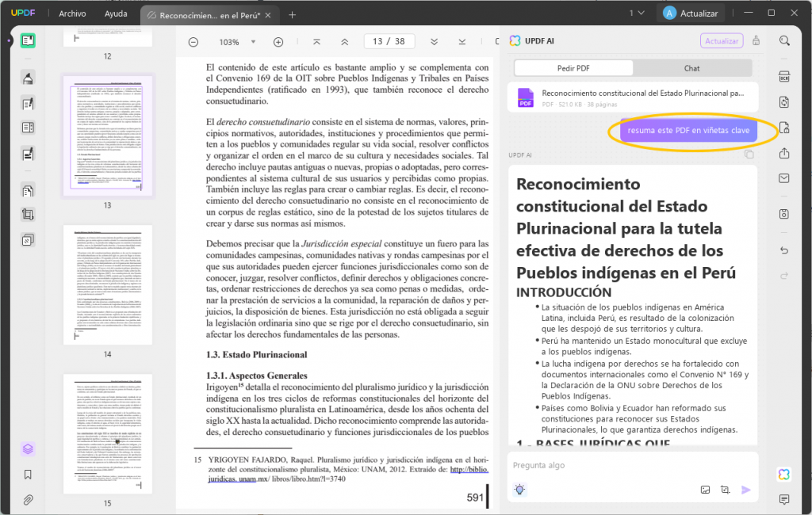This screenshot has height=515, width=812.
Task: Click the purple Actualizar button in AI panel
Action: pyautogui.click(x=722, y=41)
